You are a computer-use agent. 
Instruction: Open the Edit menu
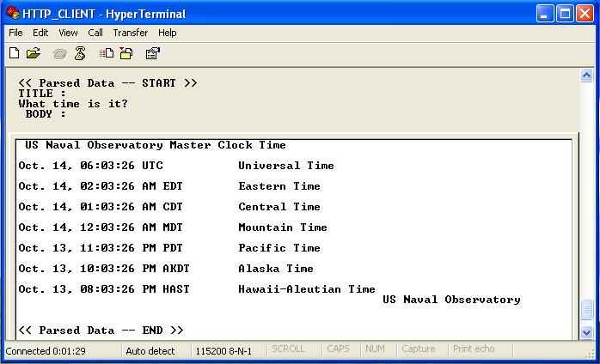coord(40,33)
